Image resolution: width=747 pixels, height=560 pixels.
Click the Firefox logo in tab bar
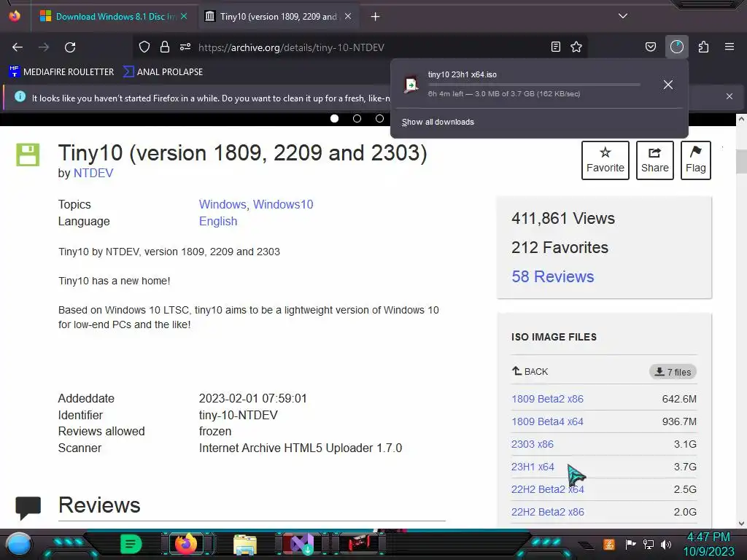(x=15, y=16)
